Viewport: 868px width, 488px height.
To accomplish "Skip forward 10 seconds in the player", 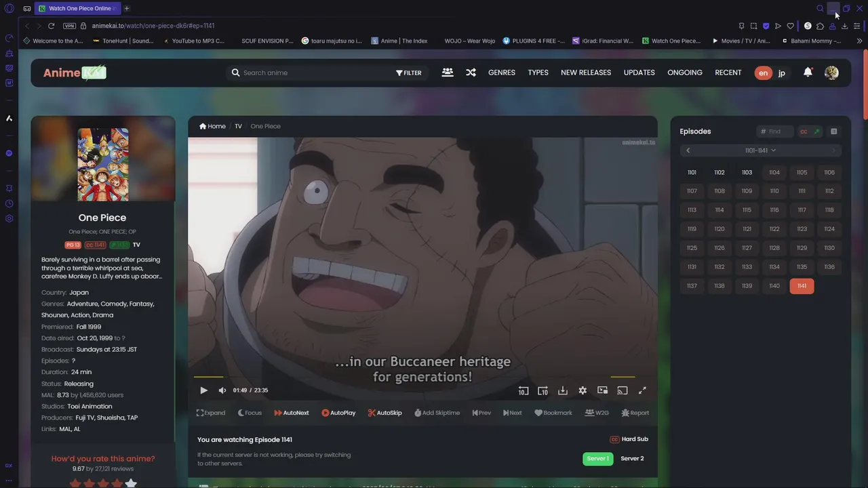I will pyautogui.click(x=542, y=390).
